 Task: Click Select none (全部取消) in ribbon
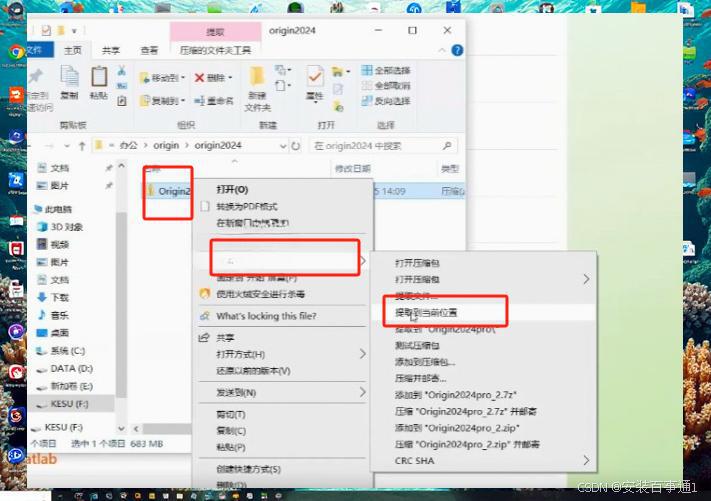[x=386, y=85]
